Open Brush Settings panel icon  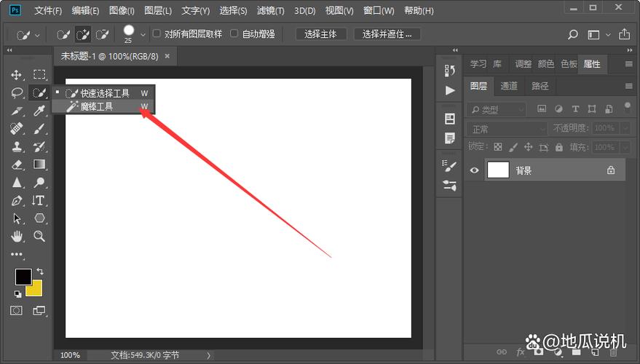pos(449,166)
